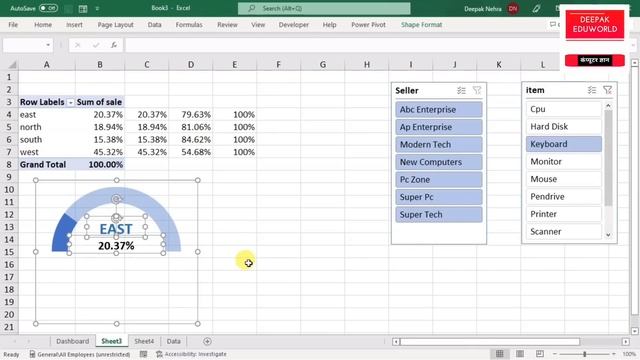Click item slicer scroll up arrow
The height and width of the screenshot is (360, 640).
click(x=608, y=106)
